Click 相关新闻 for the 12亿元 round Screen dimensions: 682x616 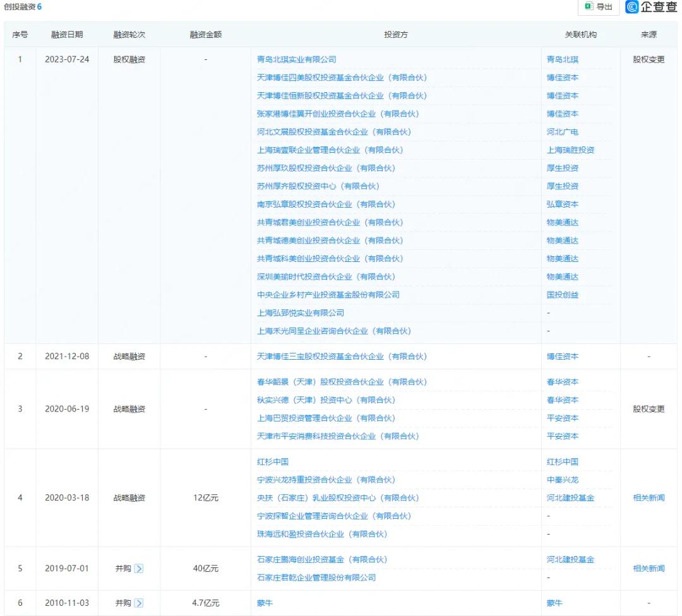649,498
